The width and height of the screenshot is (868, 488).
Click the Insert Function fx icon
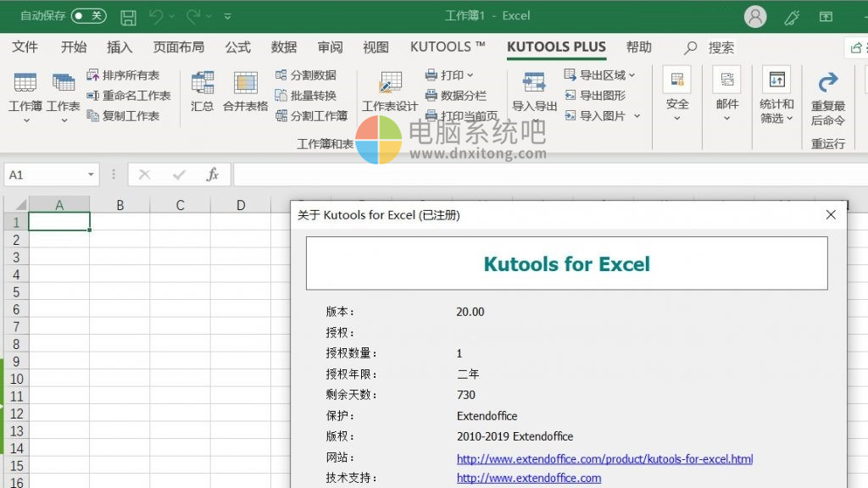tap(213, 175)
